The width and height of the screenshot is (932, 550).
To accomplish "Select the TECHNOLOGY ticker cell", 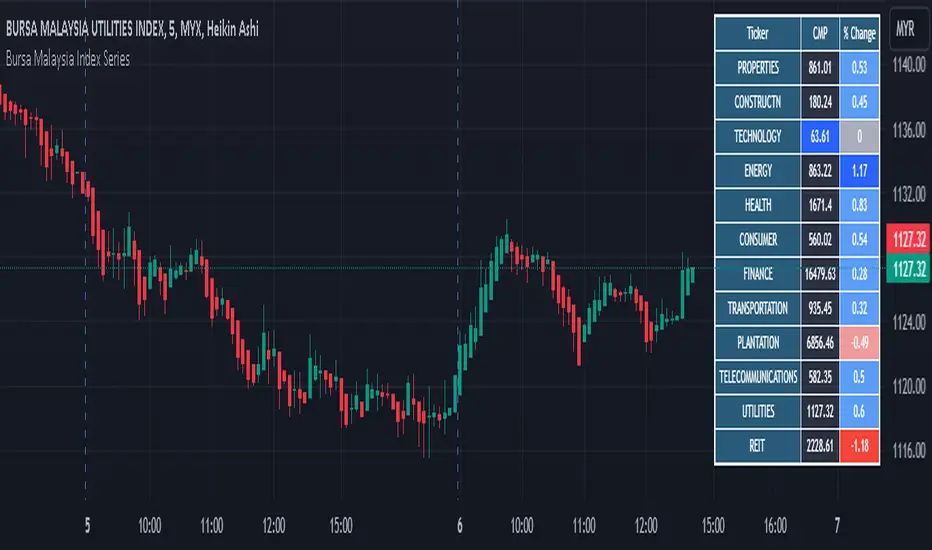I will [757, 137].
